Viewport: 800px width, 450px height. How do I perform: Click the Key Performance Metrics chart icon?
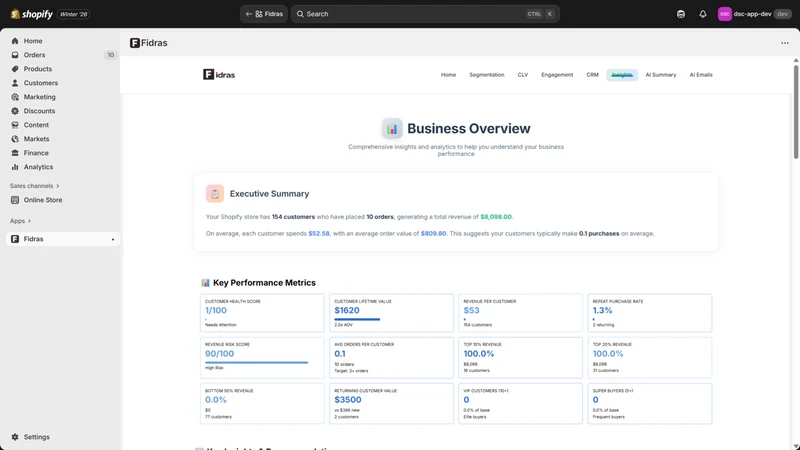coord(205,283)
